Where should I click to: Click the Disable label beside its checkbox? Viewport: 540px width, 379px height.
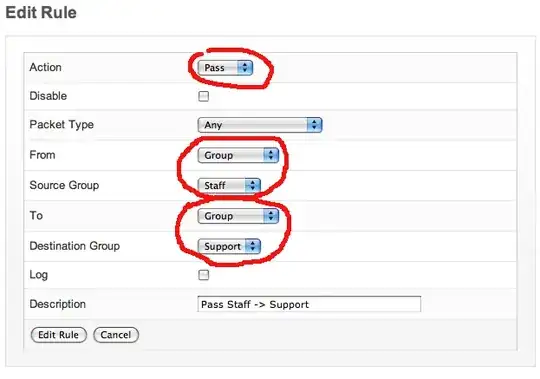pos(48,96)
